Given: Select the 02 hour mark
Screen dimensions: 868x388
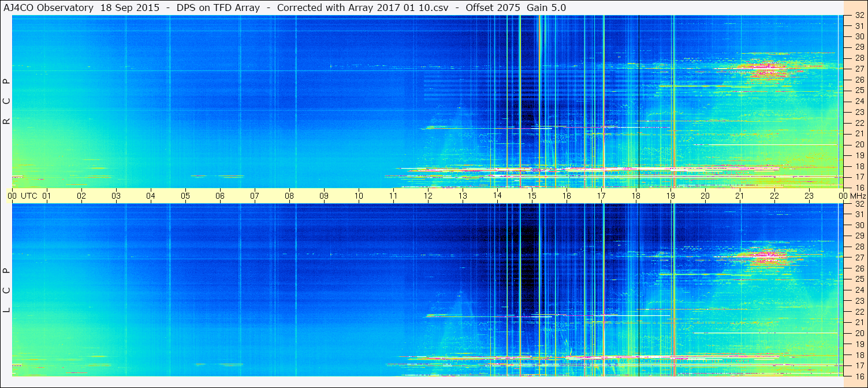Looking at the screenshot, I should click(81, 196).
